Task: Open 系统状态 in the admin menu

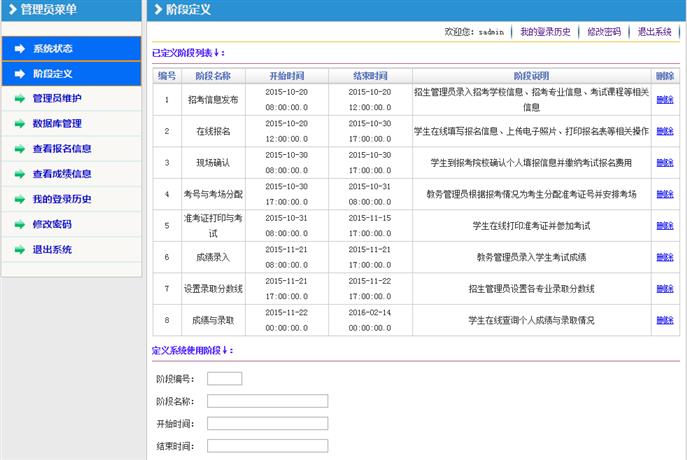Action: 71,49
